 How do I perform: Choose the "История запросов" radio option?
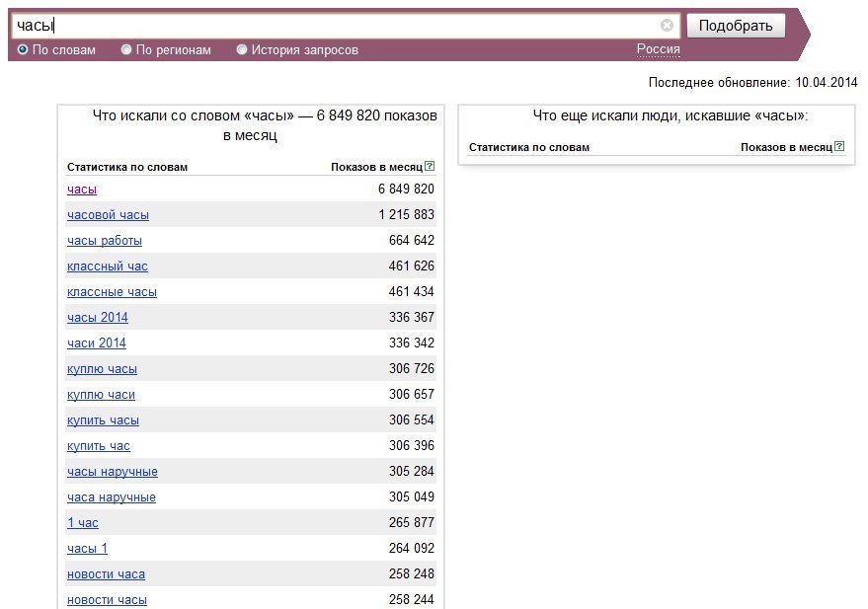(x=242, y=49)
